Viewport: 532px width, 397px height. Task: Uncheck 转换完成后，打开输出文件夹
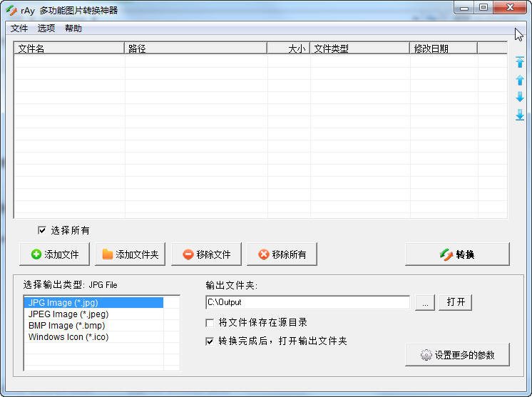point(210,341)
